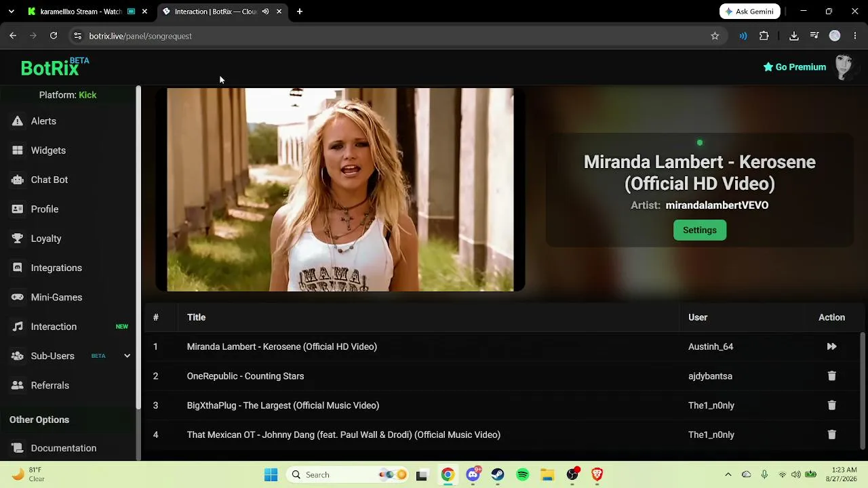
Task: Close the Interaction BotRix tab
Action: 279,12
